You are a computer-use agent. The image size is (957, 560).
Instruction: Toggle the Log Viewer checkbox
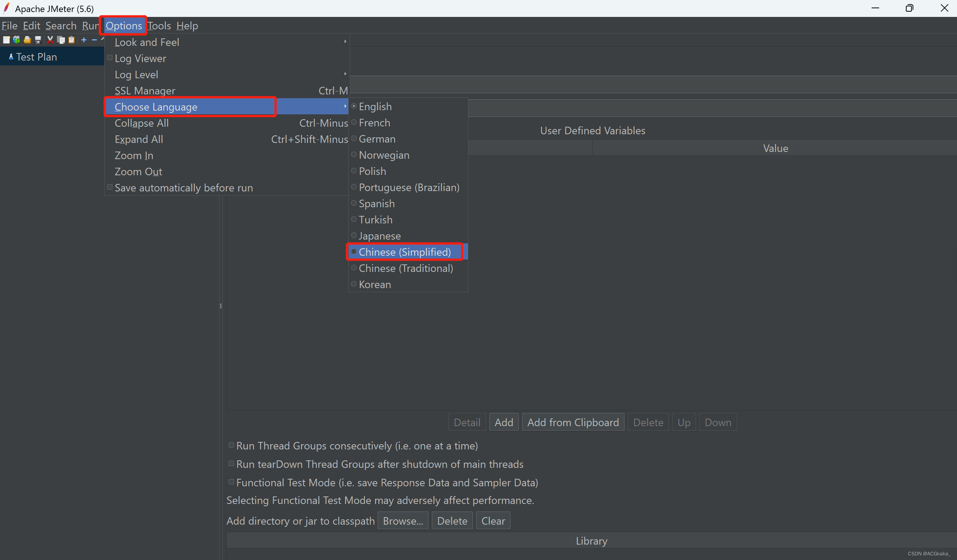(110, 58)
